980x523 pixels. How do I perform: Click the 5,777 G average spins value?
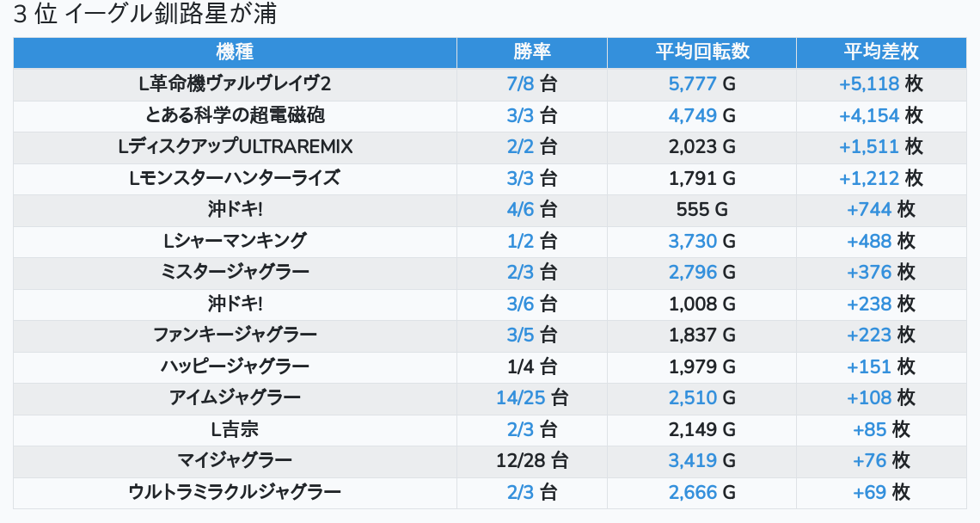click(692, 83)
